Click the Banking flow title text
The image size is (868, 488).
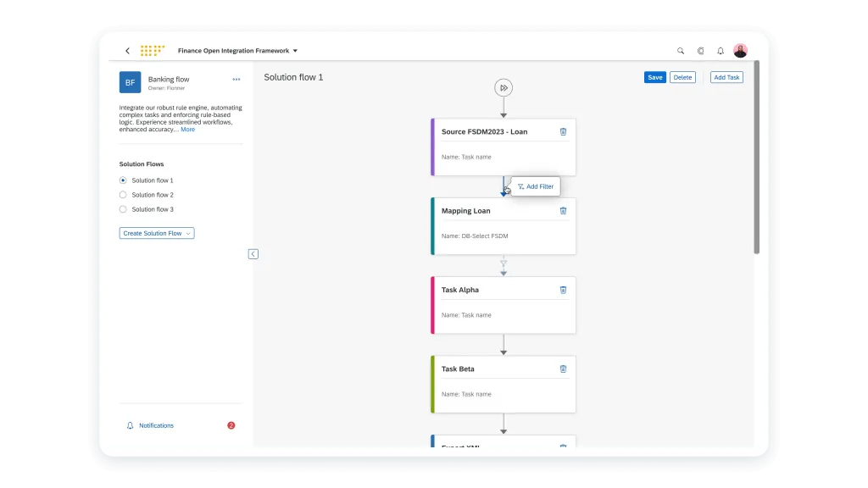point(169,79)
